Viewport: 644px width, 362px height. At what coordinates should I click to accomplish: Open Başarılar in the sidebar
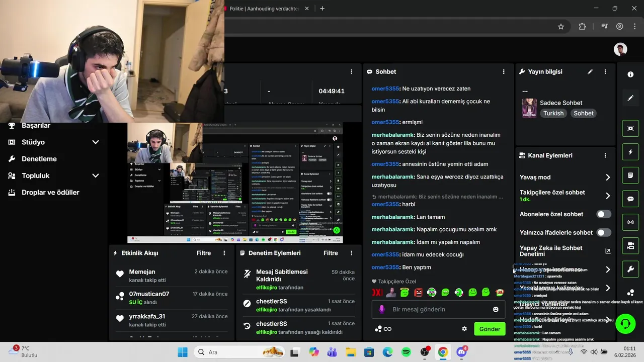coord(36,126)
